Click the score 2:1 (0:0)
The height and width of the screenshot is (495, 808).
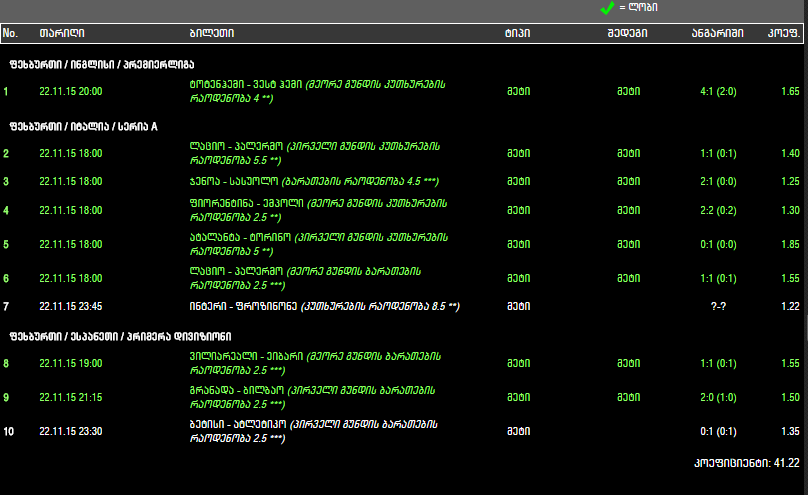click(718, 182)
